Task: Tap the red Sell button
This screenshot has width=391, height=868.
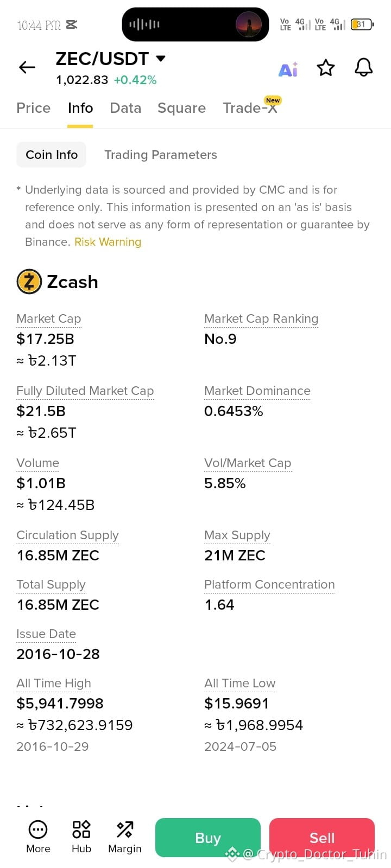Action: click(322, 838)
